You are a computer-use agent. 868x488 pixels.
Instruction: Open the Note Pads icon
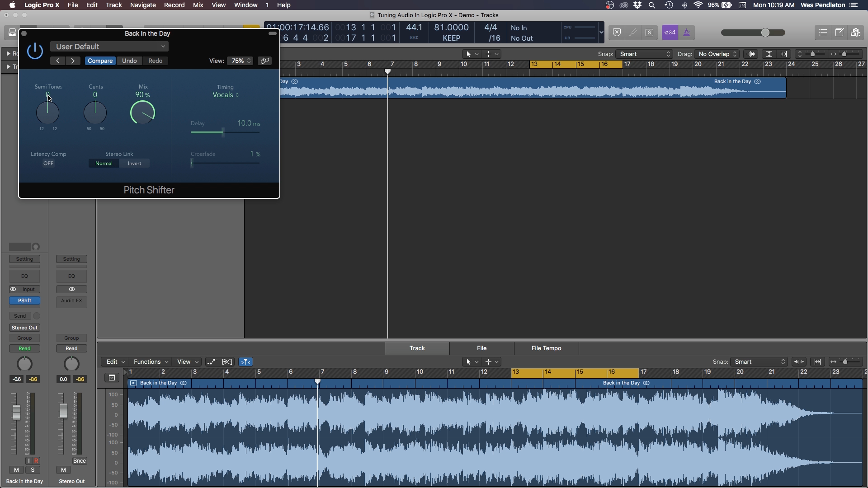click(840, 32)
